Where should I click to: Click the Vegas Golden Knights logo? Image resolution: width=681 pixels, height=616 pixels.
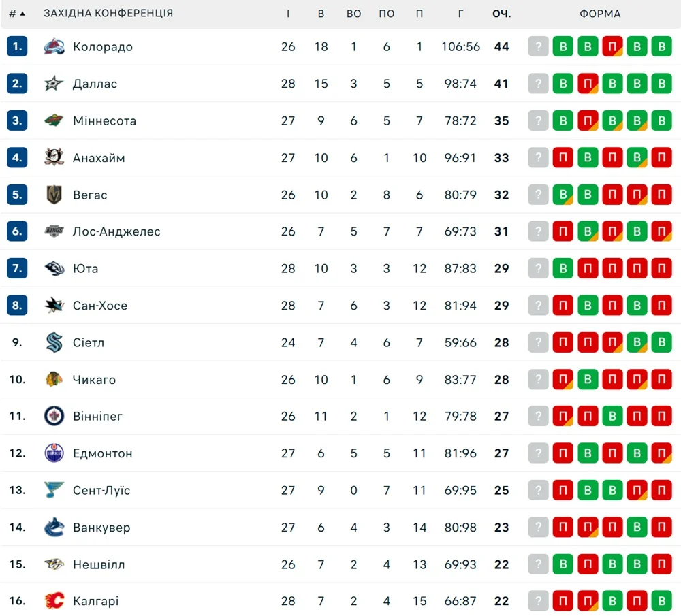pyautogui.click(x=54, y=195)
